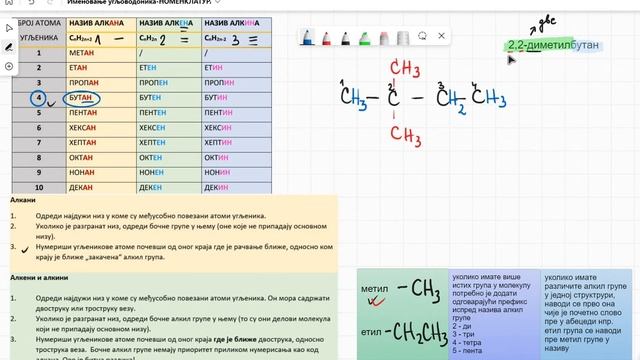Open the add content plus menu

click(x=9, y=66)
